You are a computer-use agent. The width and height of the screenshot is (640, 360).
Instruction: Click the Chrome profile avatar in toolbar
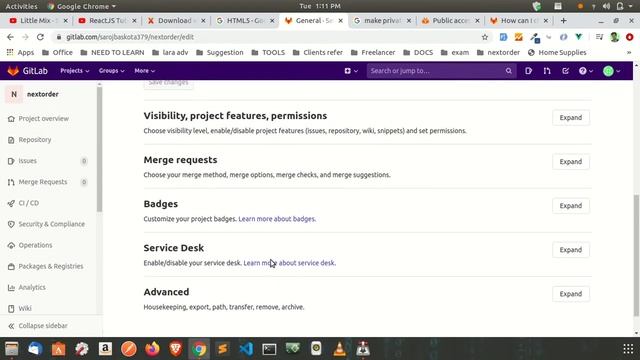tap(614, 37)
